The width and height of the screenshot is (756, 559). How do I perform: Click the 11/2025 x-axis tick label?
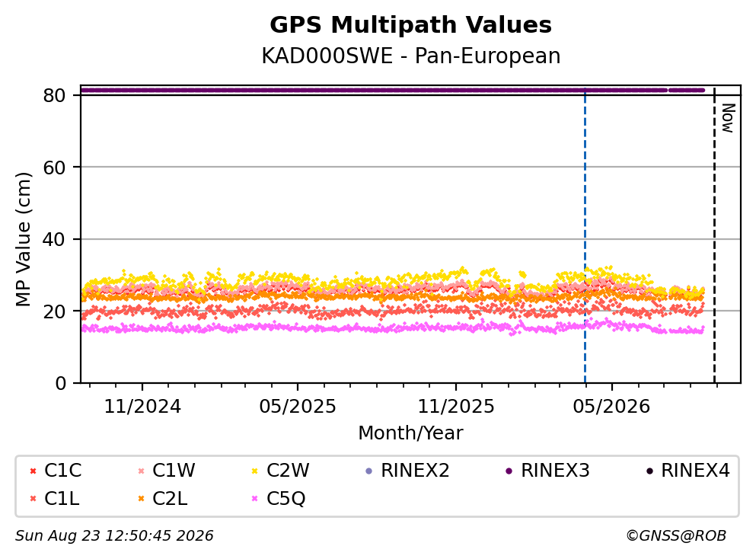455,407
